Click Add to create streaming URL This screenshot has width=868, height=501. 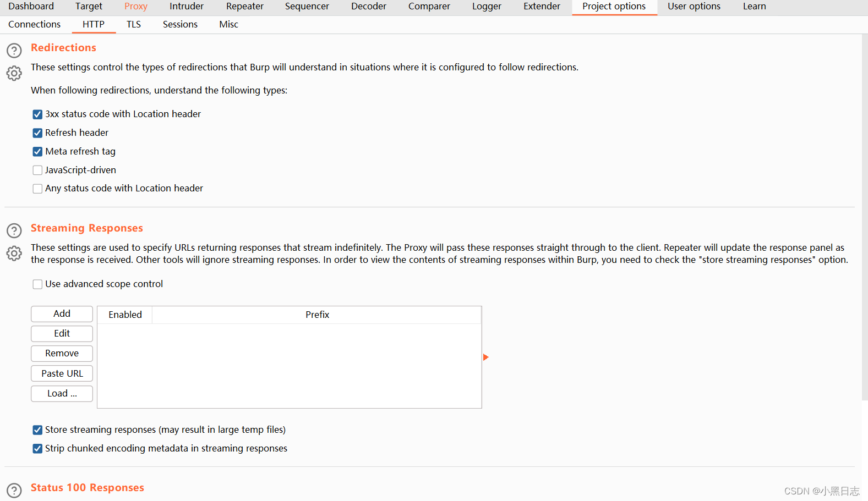click(62, 314)
